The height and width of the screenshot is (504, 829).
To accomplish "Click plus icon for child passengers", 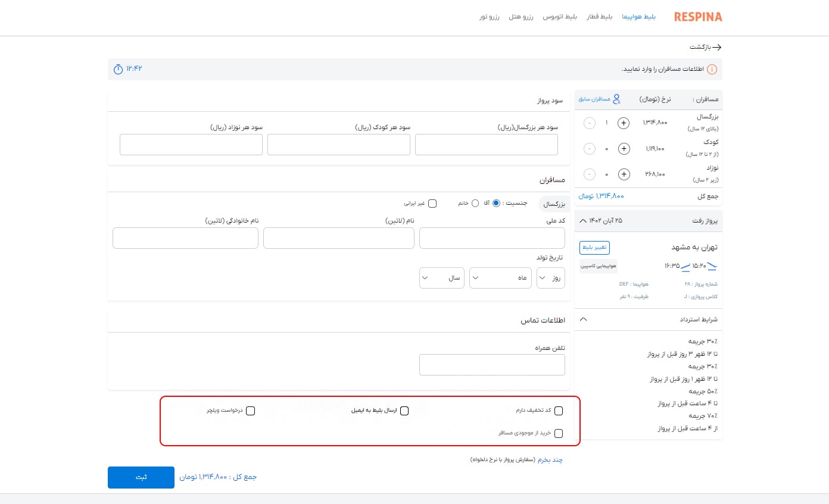I will 624,149.
